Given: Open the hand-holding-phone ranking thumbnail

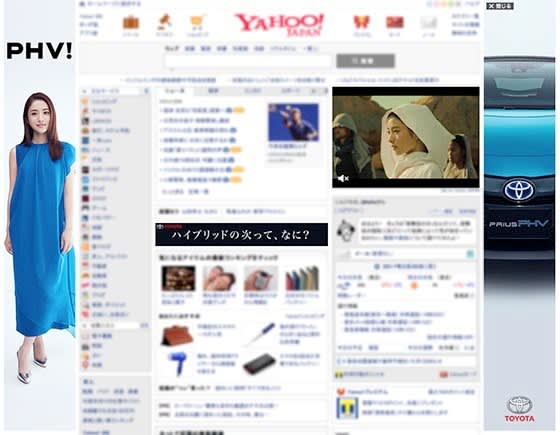Looking at the screenshot, I should click(x=261, y=278).
